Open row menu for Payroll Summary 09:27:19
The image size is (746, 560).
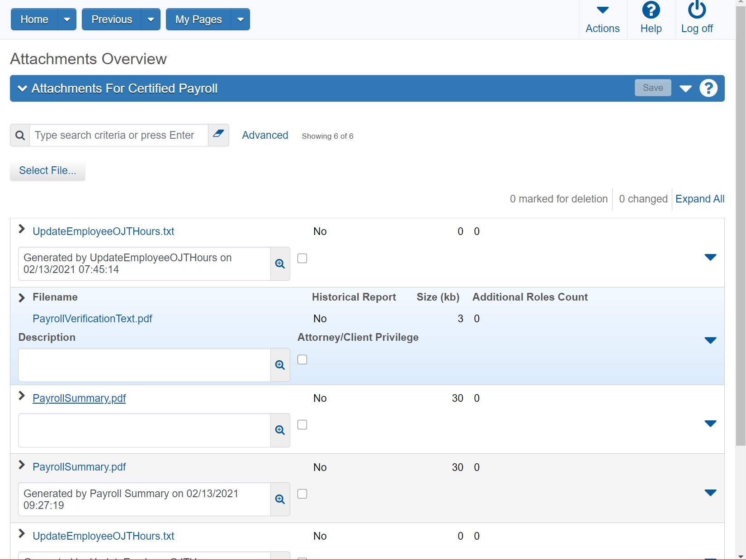(710, 493)
